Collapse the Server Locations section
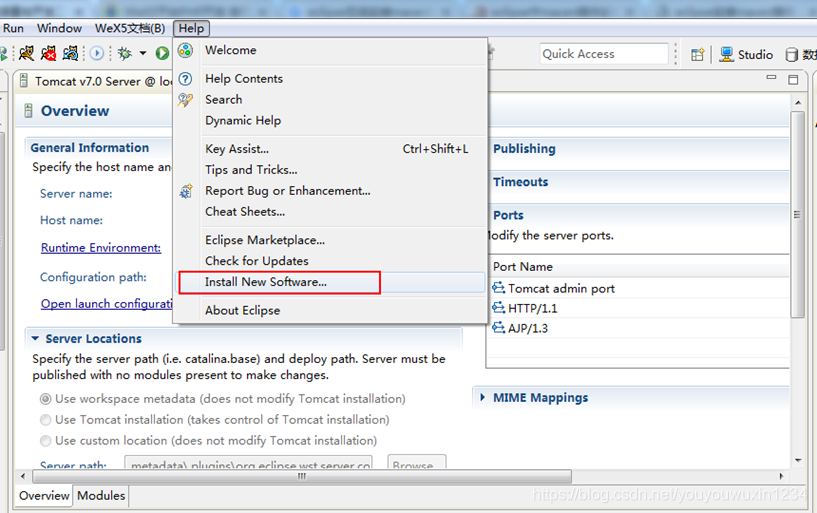 click(35, 339)
